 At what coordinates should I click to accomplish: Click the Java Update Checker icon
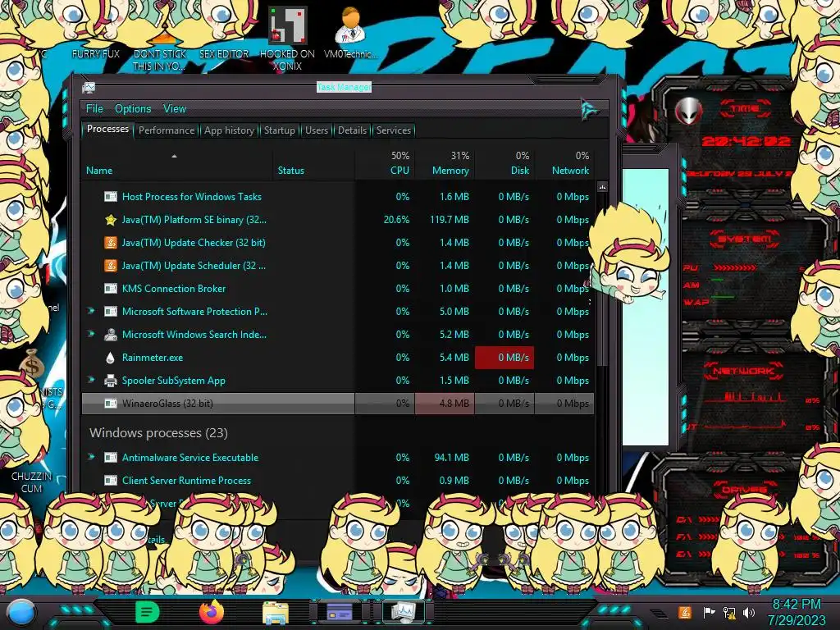pyautogui.click(x=111, y=243)
